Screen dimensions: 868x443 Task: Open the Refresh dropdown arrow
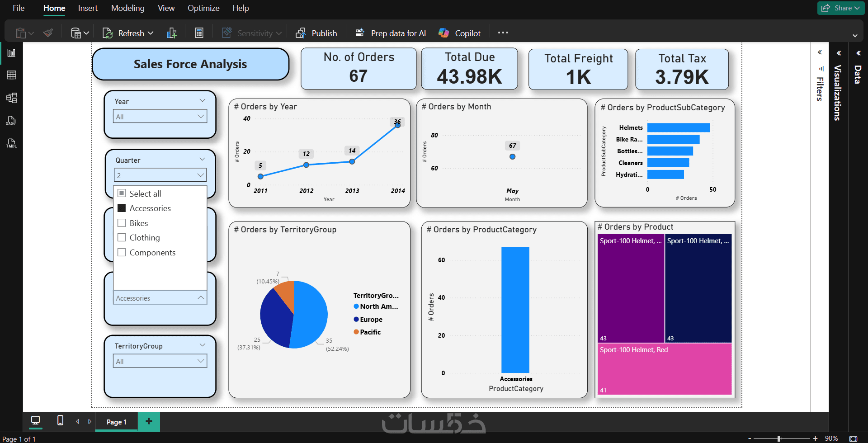point(151,33)
